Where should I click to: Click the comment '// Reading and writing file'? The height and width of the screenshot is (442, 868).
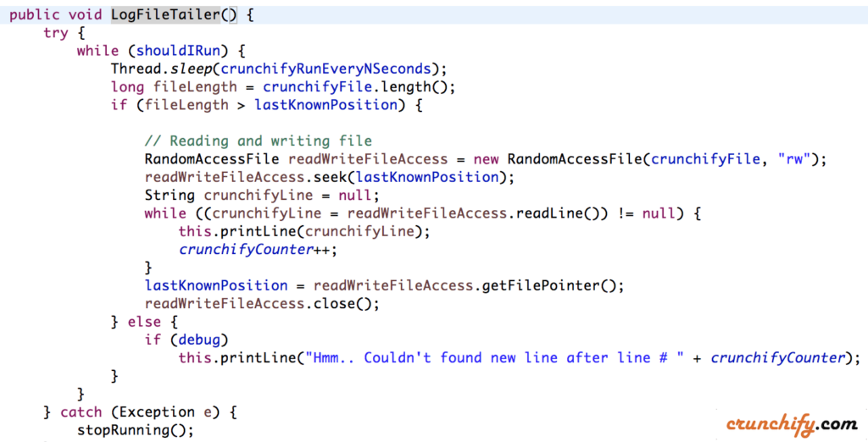[258, 141]
